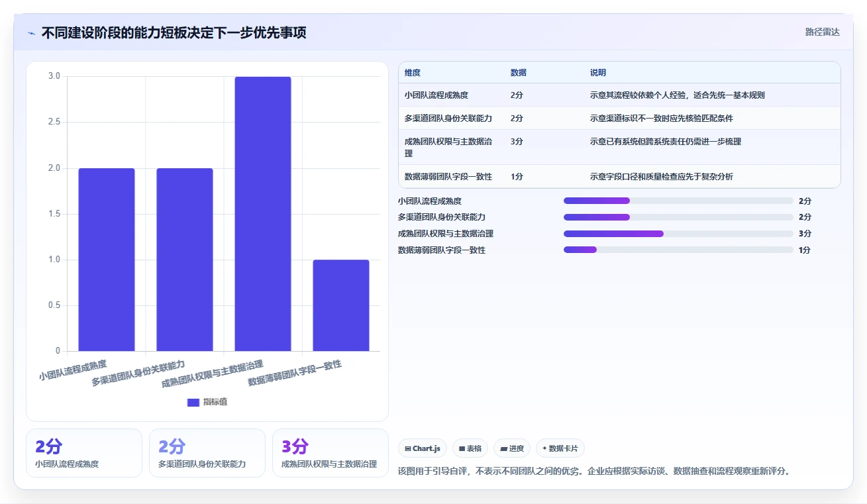Click the 数据薄弱团队字段一致性 progress bar

[678, 250]
